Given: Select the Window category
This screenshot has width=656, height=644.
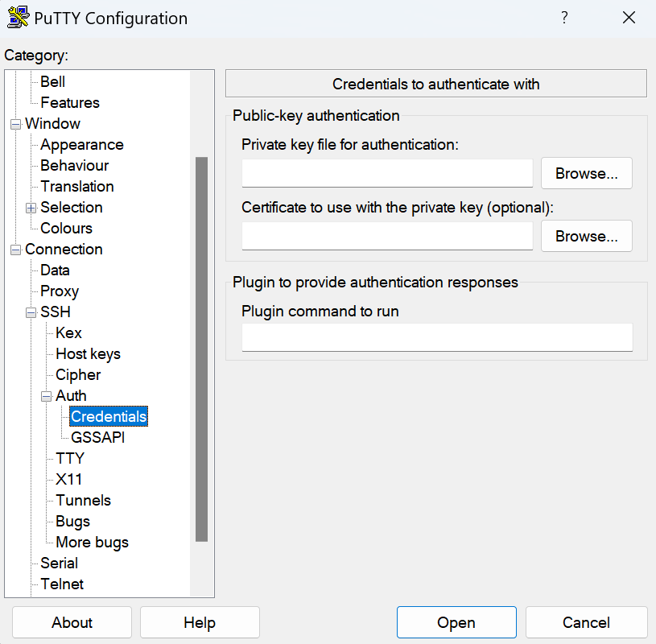Looking at the screenshot, I should pos(52,123).
